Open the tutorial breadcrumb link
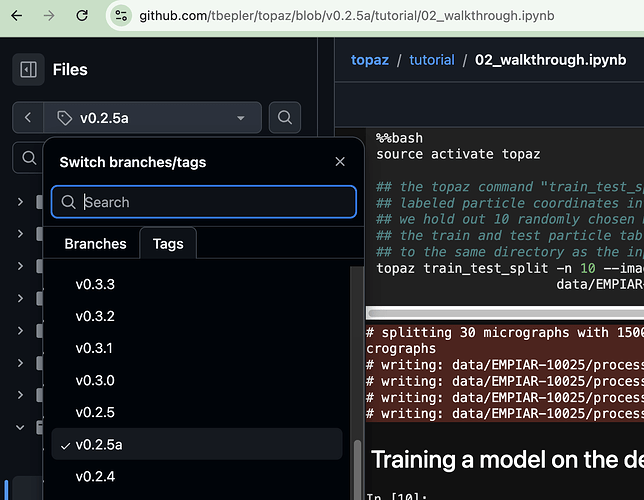Viewport: 644px width, 500px height. (x=432, y=60)
